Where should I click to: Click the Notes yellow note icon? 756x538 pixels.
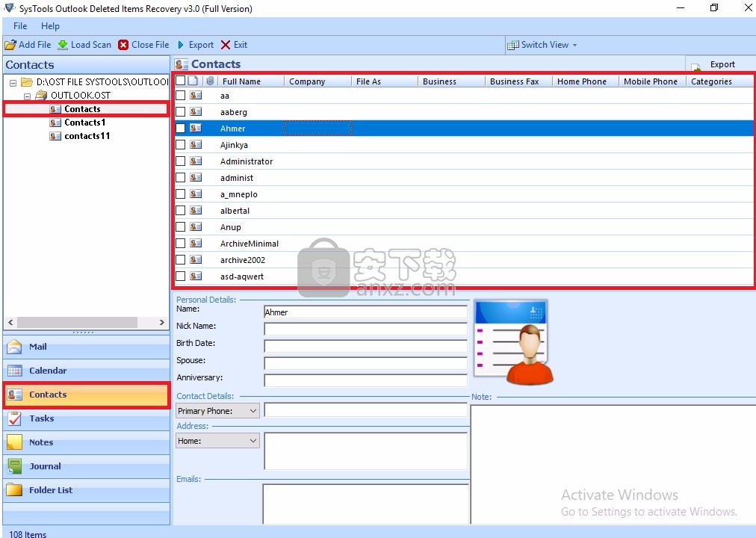coord(14,442)
